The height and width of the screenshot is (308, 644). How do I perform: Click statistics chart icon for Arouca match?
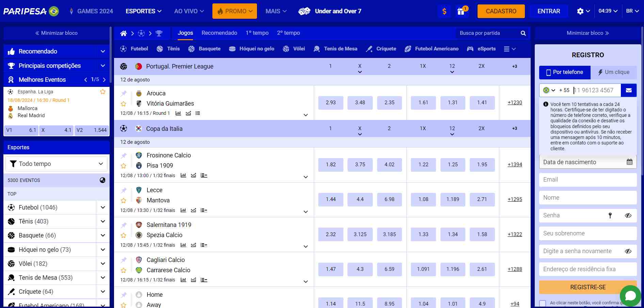coord(178,113)
